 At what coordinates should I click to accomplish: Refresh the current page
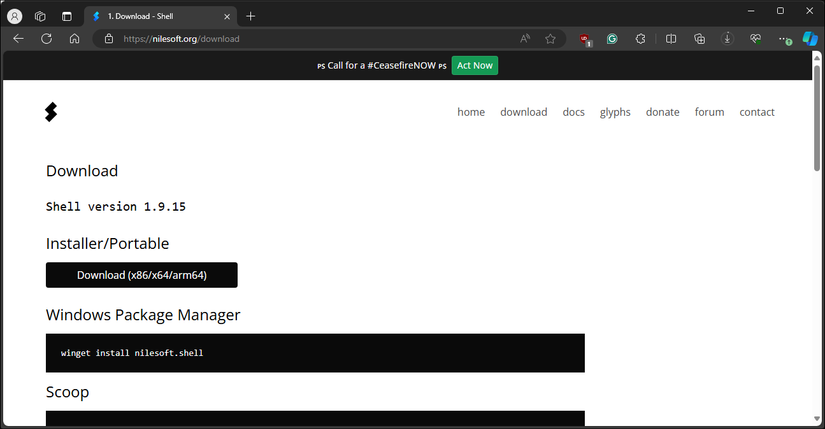click(46, 38)
